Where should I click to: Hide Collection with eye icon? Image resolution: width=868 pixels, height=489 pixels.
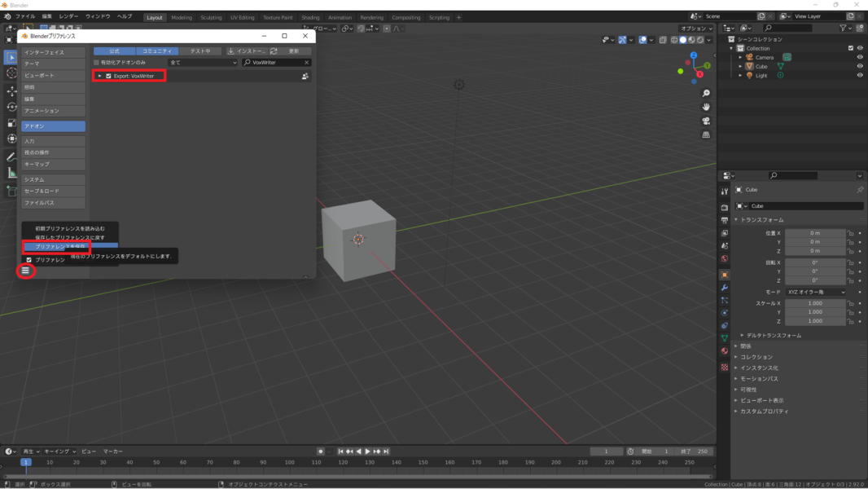[860, 48]
